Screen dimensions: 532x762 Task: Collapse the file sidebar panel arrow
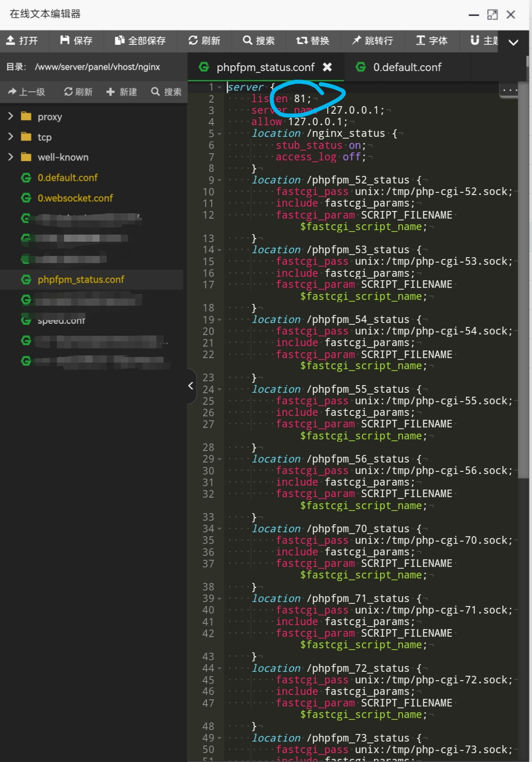(191, 386)
